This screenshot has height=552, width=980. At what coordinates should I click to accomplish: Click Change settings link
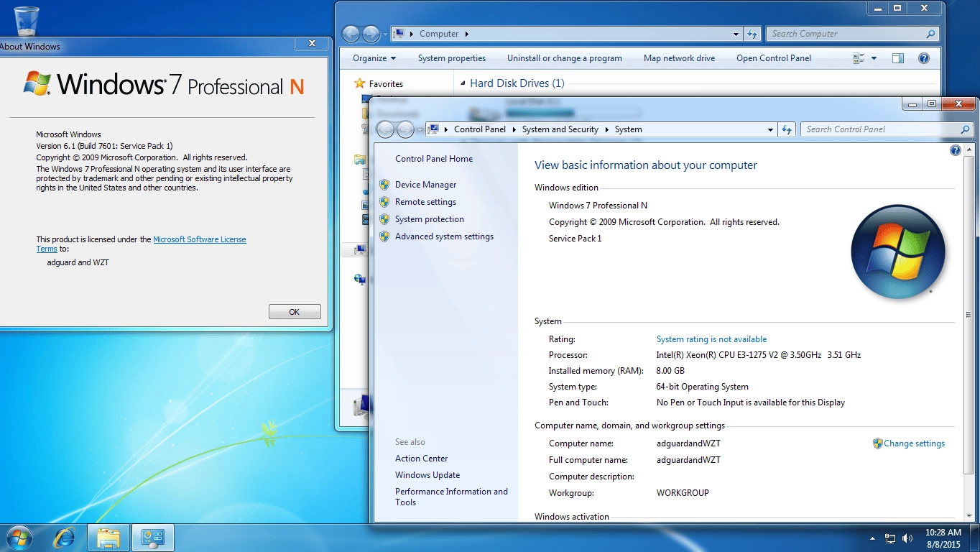click(x=914, y=443)
